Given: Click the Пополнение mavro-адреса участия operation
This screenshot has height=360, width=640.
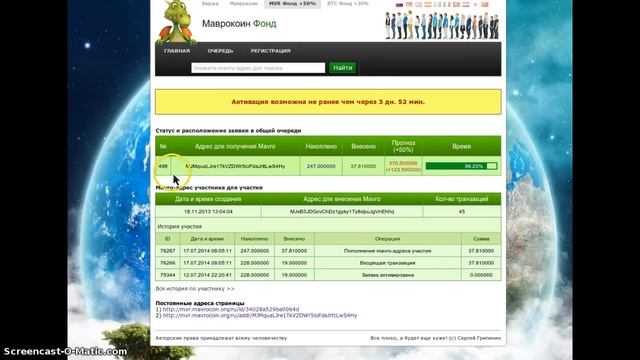Looking at the screenshot, I should click(x=388, y=251).
